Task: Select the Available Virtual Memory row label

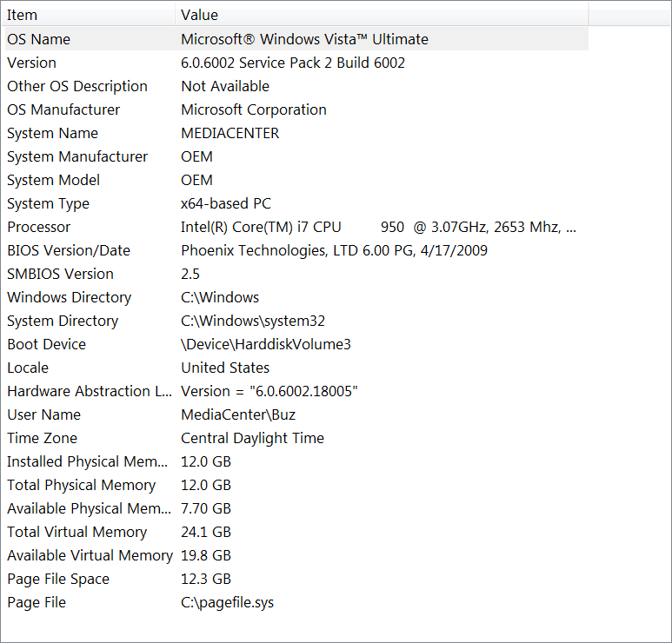Action: pyautogui.click(x=90, y=556)
